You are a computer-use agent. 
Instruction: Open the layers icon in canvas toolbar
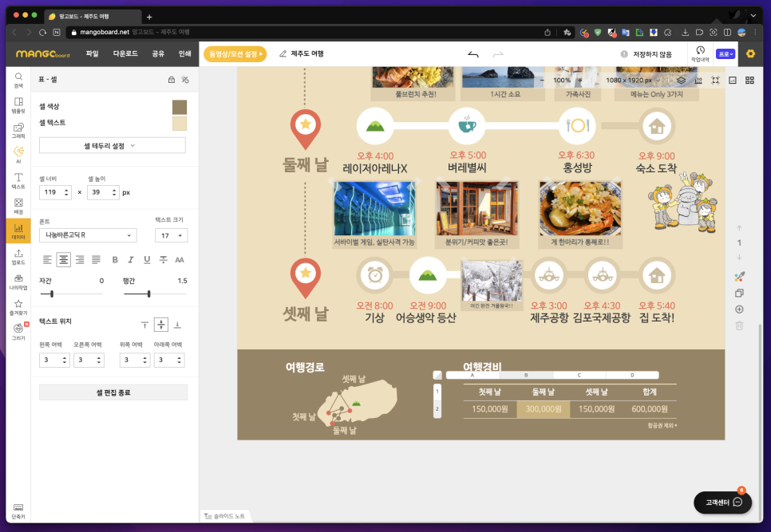(681, 80)
